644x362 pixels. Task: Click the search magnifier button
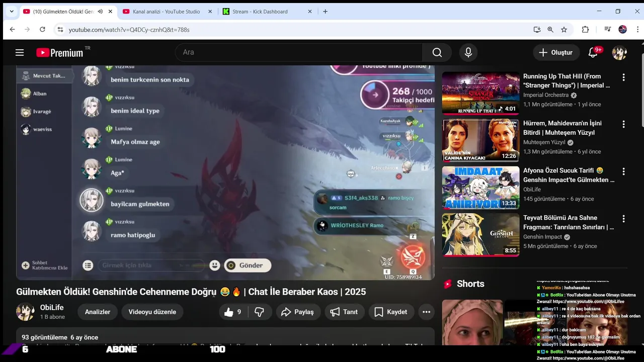point(437,52)
